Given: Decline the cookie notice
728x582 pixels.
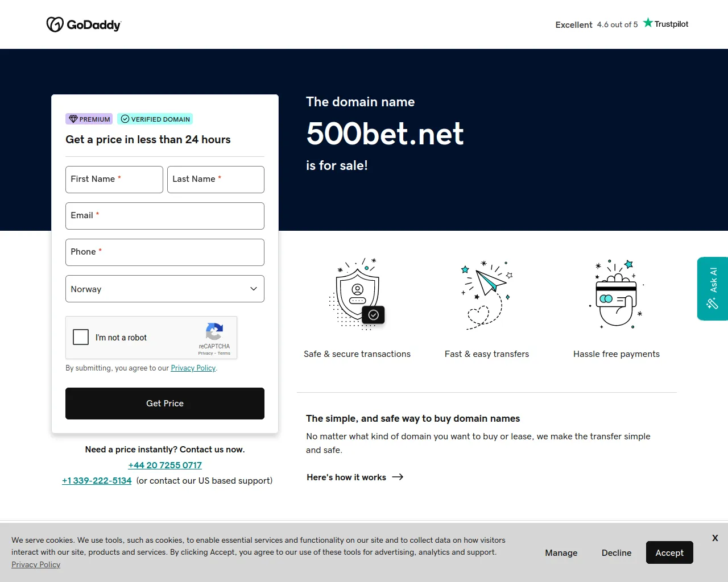Looking at the screenshot, I should click(x=617, y=552).
